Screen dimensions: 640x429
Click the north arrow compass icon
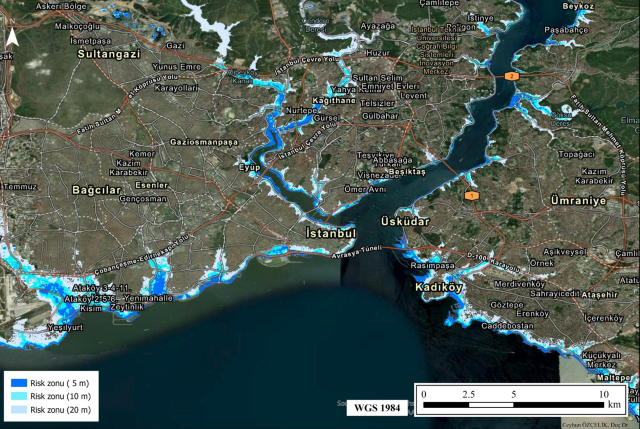tap(11, 38)
